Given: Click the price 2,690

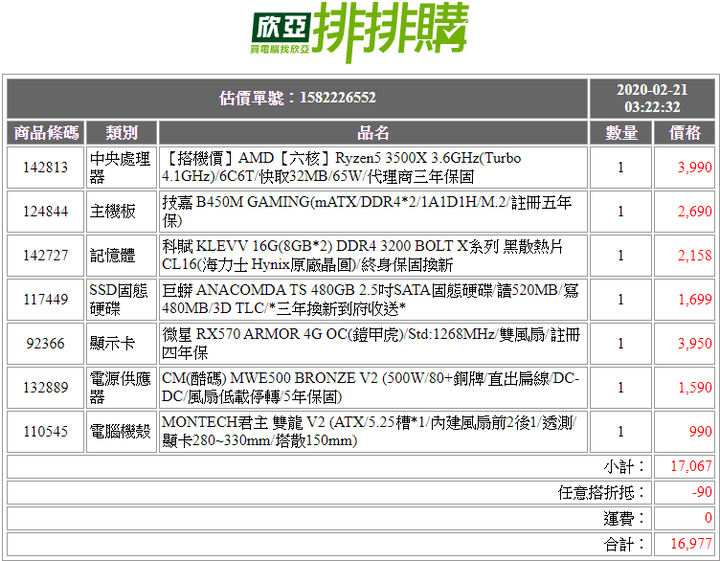Looking at the screenshot, I should click(x=695, y=211).
